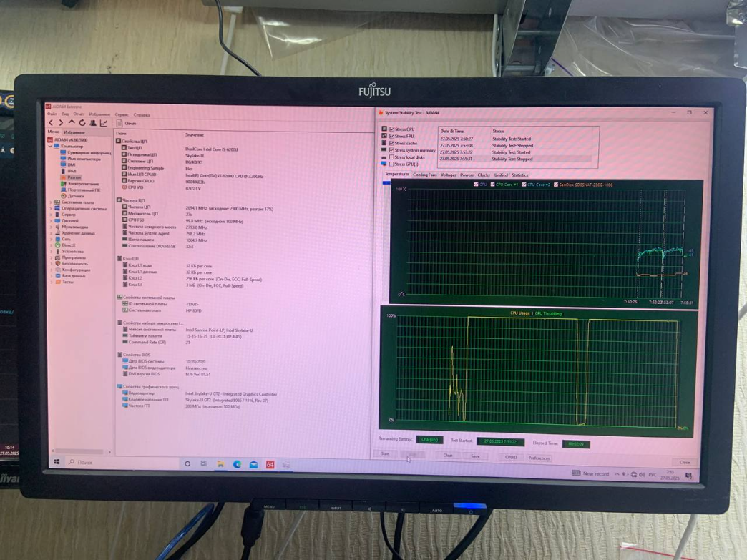The image size is (747, 560).
Task: Click the Back arrow in AIDA64 toolbar
Action: [51, 123]
